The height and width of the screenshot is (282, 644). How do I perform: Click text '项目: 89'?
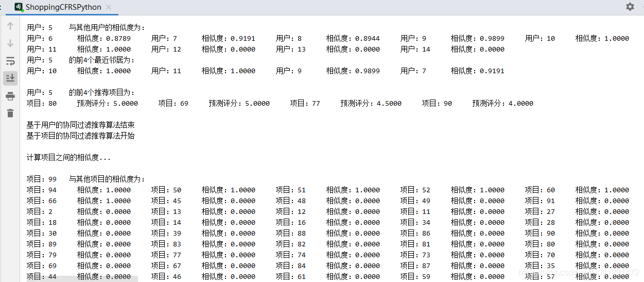click(x=42, y=244)
